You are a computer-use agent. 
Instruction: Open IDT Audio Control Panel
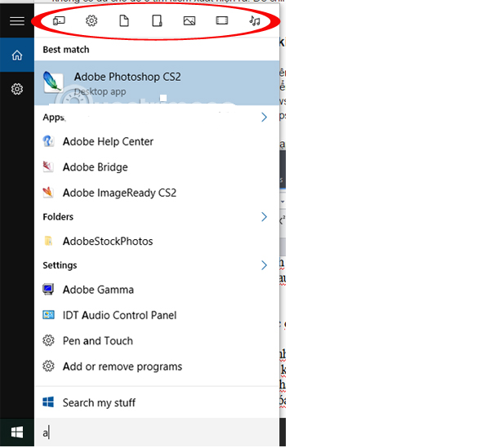[x=157, y=315]
